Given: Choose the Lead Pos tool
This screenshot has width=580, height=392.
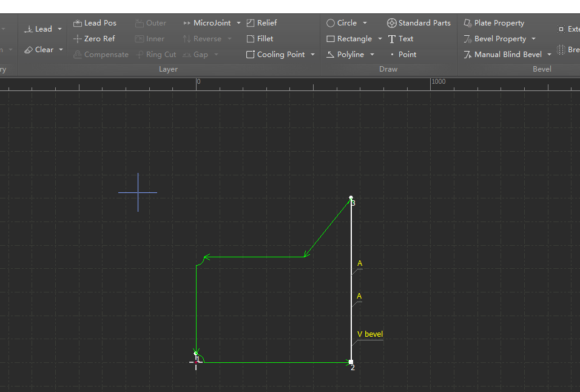Looking at the screenshot, I should (95, 23).
